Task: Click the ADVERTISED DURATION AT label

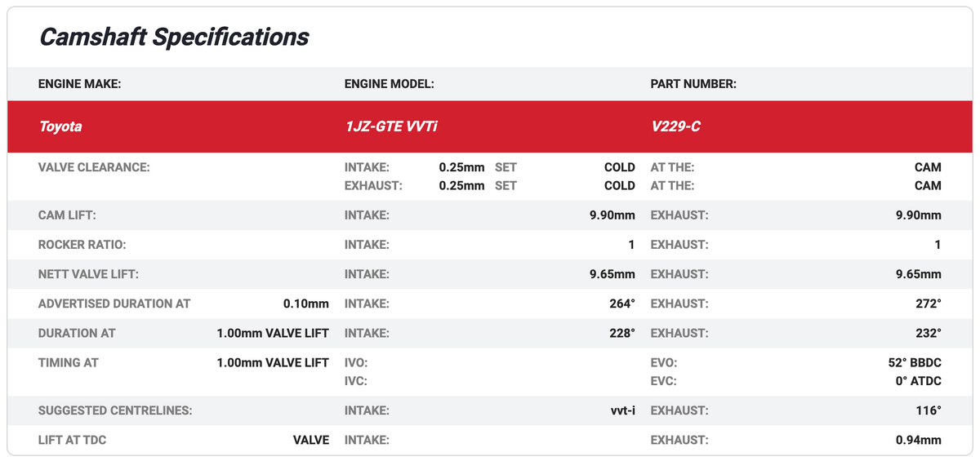Action: click(114, 304)
